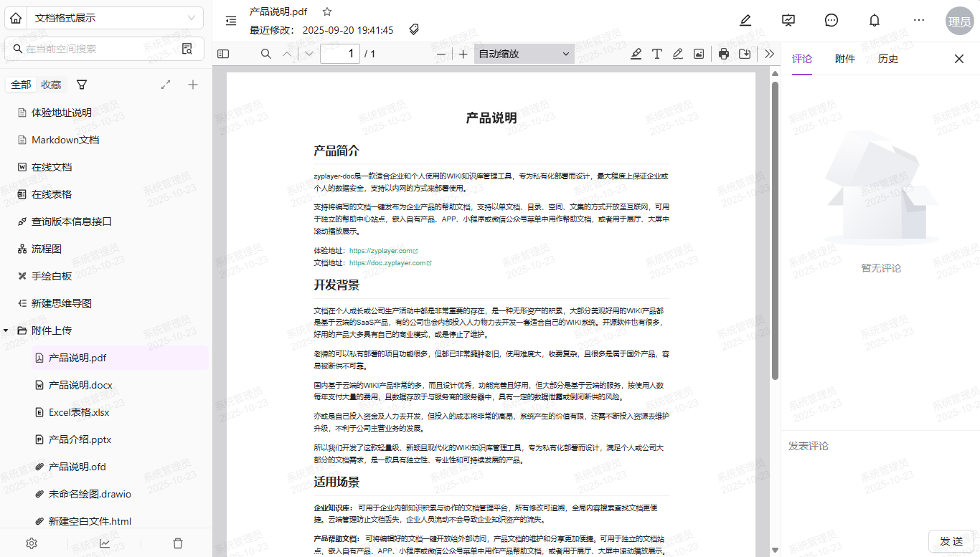The image size is (980, 557).
Task: Select the 全部 tab in sidebar
Action: [21, 85]
